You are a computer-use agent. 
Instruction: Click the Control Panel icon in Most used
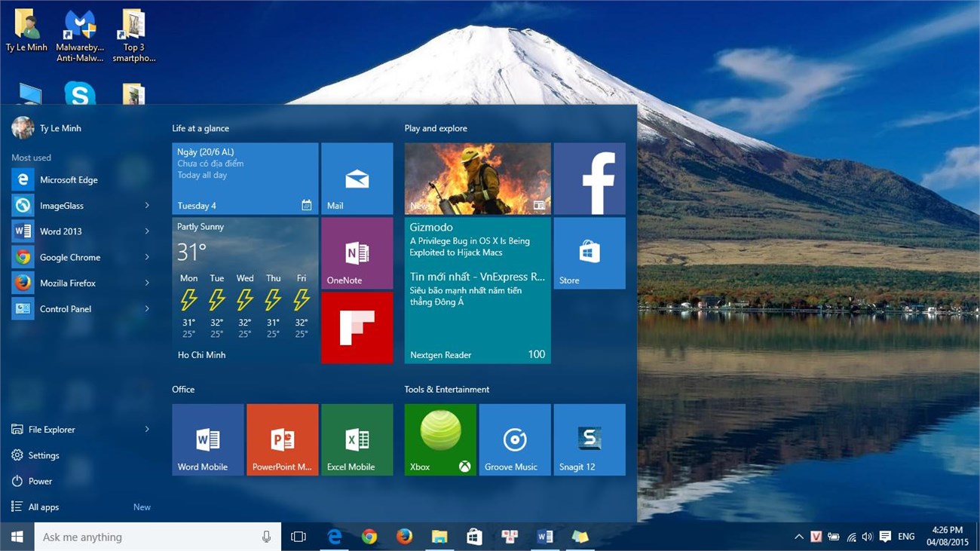[x=23, y=308]
